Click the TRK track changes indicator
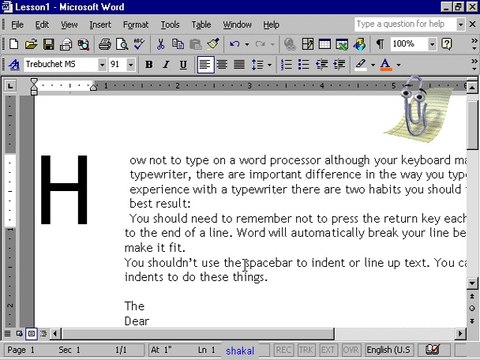The image size is (480, 360). pos(306,350)
